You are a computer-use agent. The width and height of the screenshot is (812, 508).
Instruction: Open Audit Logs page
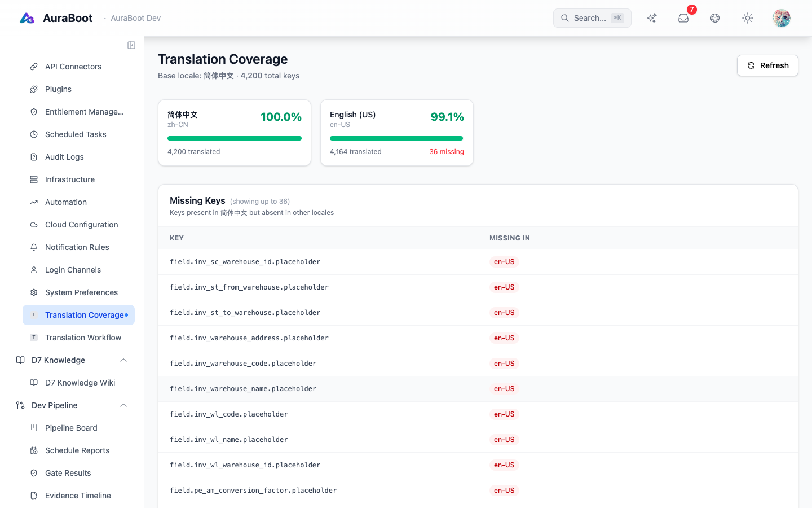coord(78,157)
